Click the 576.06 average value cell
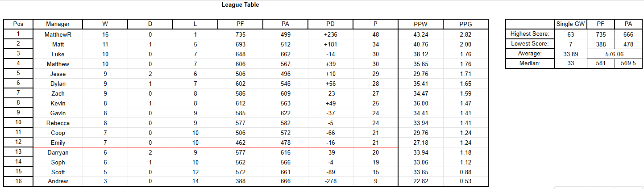 coord(614,54)
